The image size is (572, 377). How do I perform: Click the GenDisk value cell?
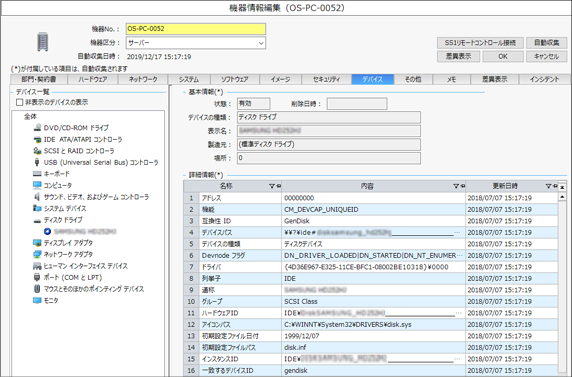(x=373, y=221)
